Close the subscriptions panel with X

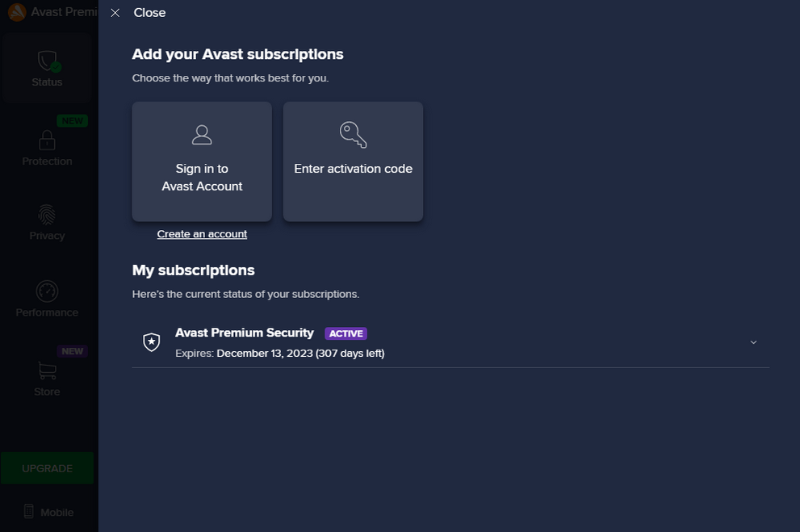(115, 13)
